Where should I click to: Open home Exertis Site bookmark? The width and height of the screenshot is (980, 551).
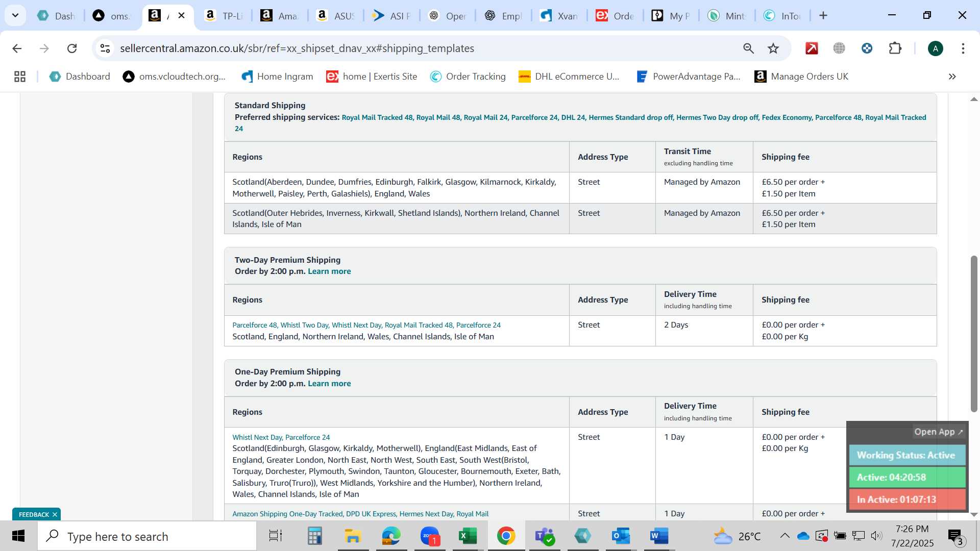coord(372,77)
